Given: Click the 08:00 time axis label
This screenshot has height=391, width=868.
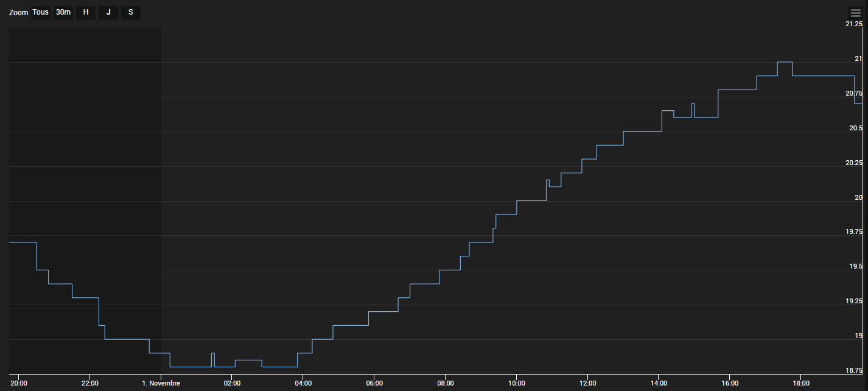Looking at the screenshot, I should (x=445, y=383).
